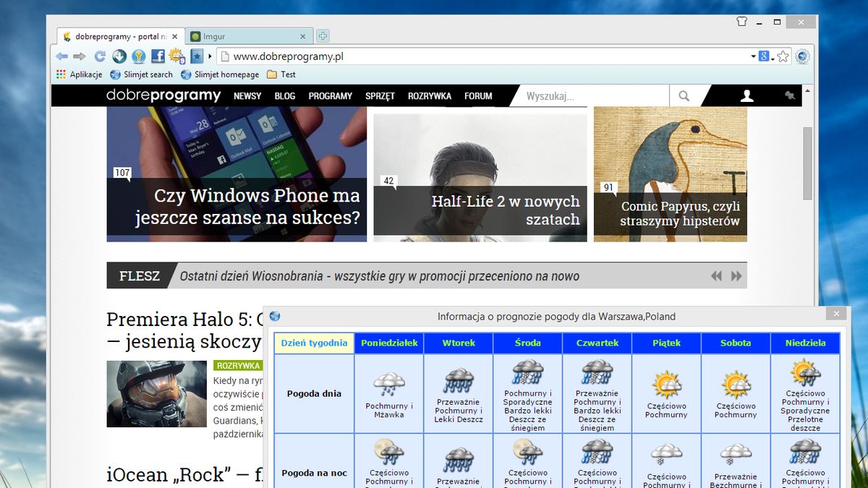This screenshot has width=868, height=488.
Task: Click the green ROZRYWKA category tag
Action: click(238, 365)
